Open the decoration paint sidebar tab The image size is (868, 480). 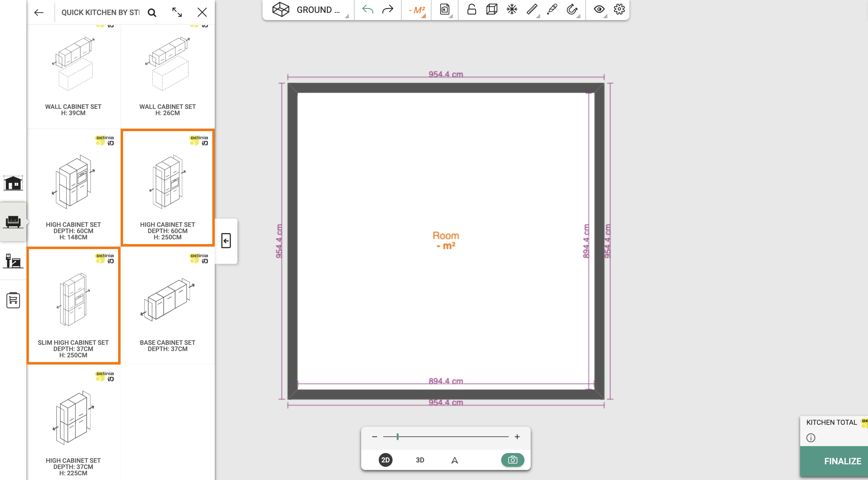coord(13,261)
